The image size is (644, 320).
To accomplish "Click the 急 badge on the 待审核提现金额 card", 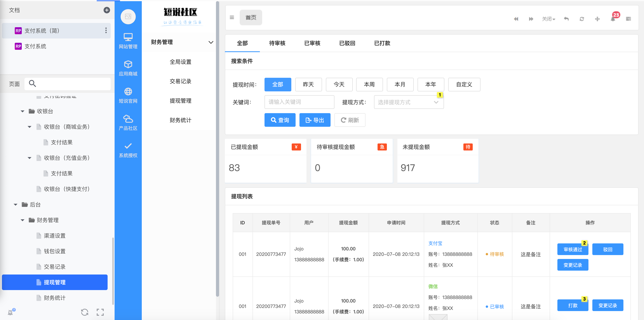I will point(382,147).
